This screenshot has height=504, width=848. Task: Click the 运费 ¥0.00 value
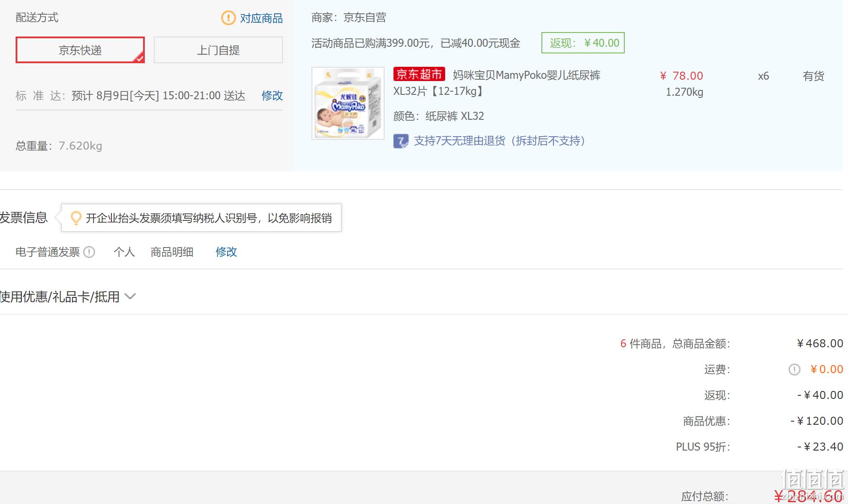[827, 369]
